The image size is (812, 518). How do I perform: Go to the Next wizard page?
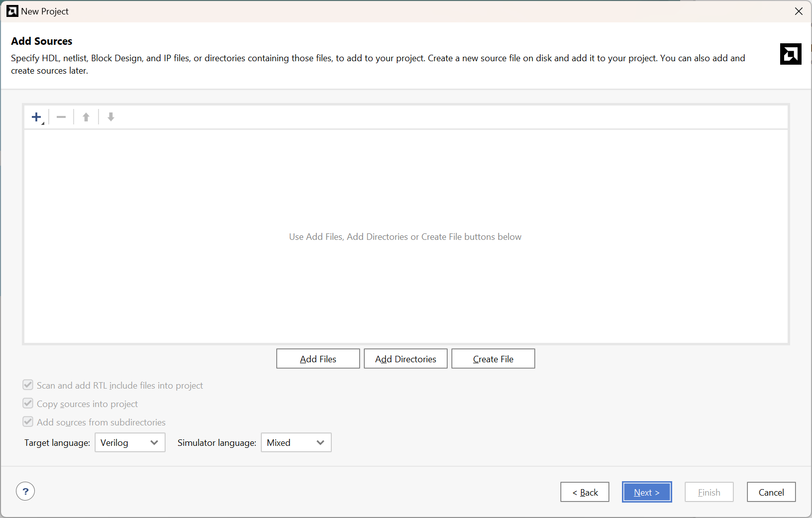tap(647, 492)
